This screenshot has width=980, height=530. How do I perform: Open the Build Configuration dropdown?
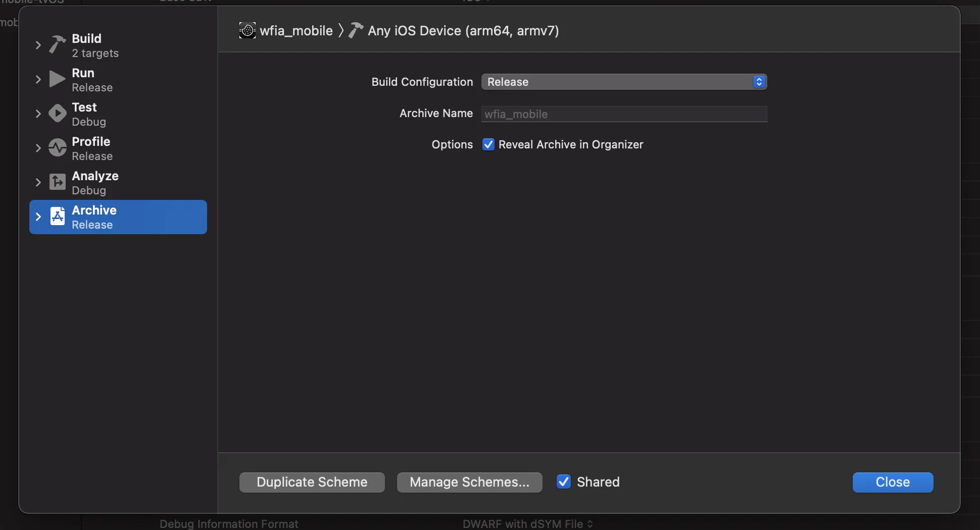(624, 82)
